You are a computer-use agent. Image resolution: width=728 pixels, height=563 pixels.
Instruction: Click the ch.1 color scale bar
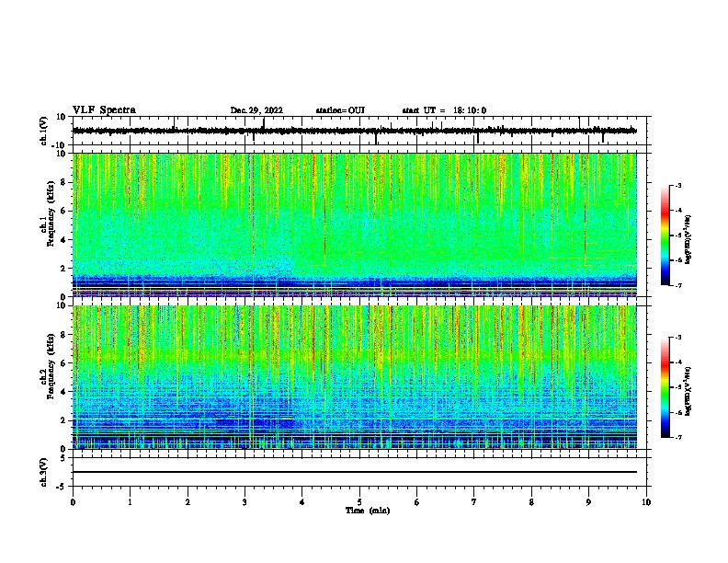click(x=665, y=236)
